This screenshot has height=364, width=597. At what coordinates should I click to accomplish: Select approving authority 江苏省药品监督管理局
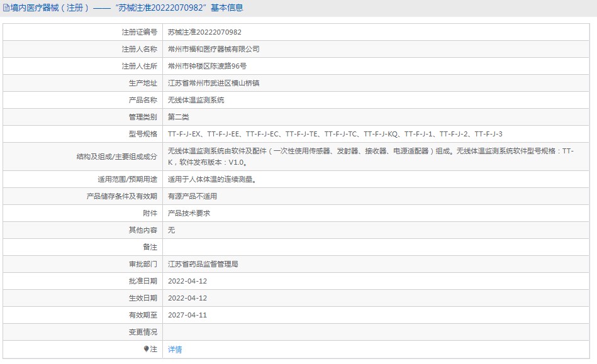203,264
